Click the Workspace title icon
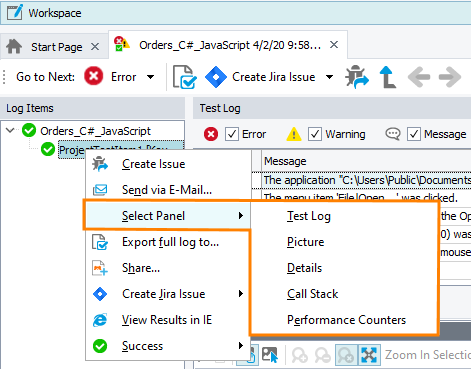 click(x=15, y=13)
